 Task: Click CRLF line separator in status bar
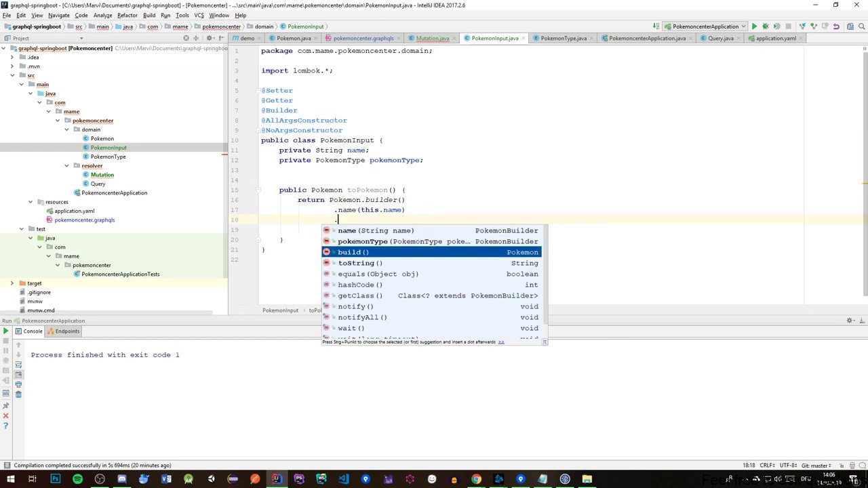(x=767, y=466)
